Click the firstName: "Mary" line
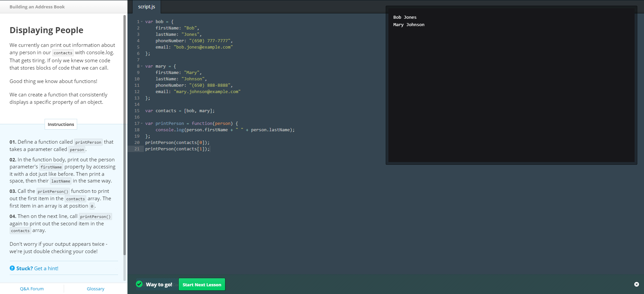 click(x=178, y=73)
